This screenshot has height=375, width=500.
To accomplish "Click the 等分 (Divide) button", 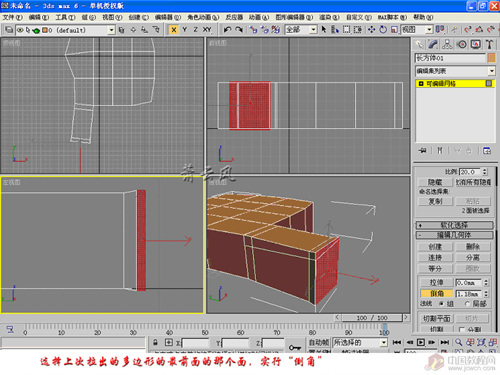I will click(x=435, y=268).
